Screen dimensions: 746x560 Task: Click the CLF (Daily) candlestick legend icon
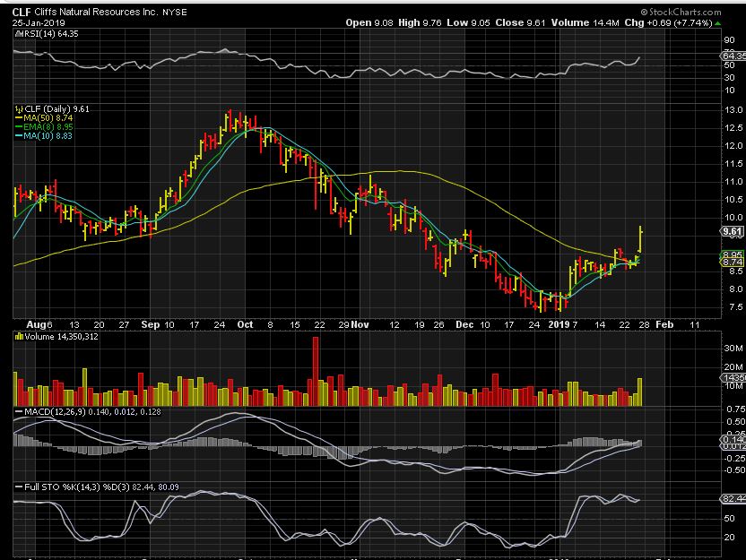coord(17,108)
